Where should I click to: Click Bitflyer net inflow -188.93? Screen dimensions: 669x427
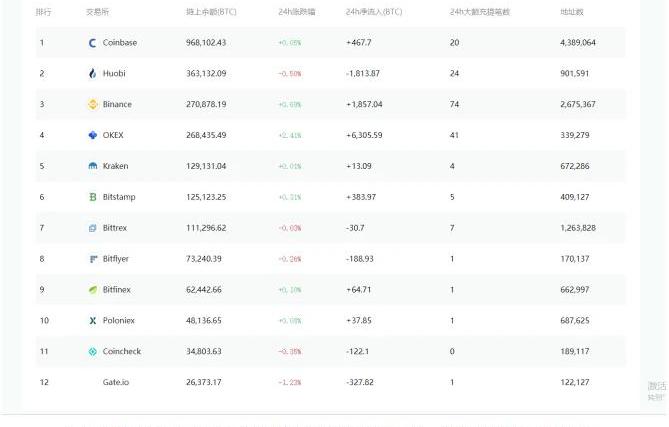(360, 259)
